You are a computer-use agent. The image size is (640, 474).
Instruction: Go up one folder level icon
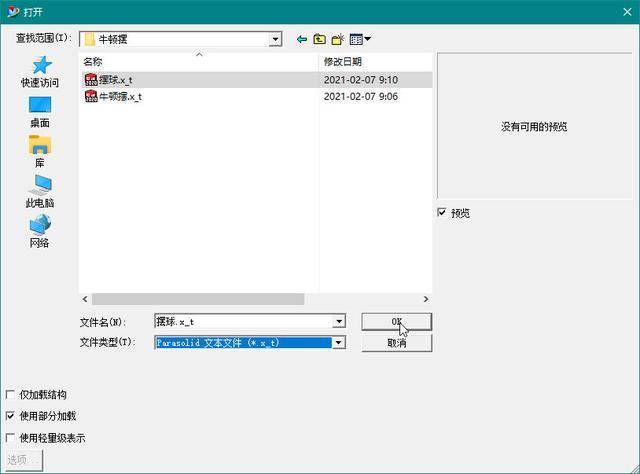(320, 39)
